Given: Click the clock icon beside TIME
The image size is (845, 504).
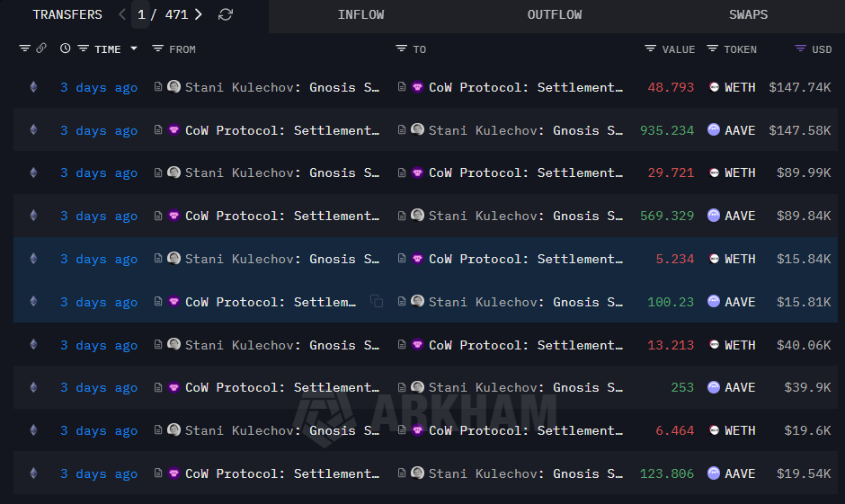Looking at the screenshot, I should 65,49.
